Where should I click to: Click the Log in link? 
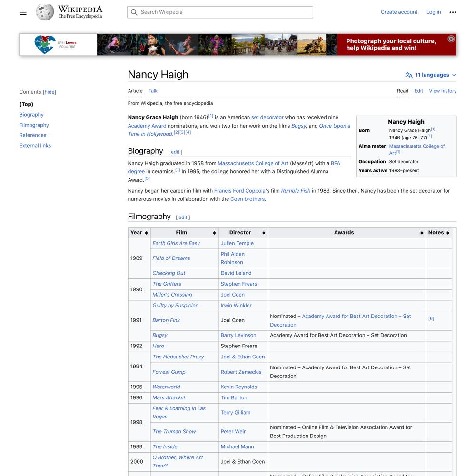click(434, 12)
